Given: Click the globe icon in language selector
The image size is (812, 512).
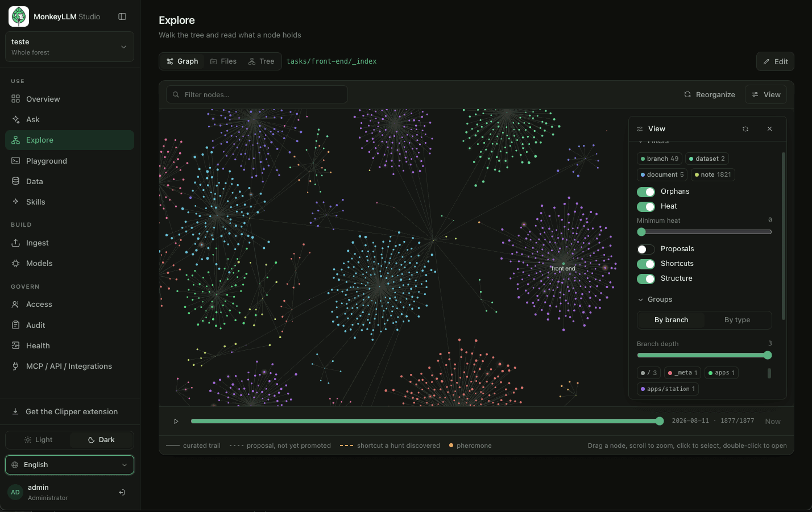Looking at the screenshot, I should coord(15,465).
